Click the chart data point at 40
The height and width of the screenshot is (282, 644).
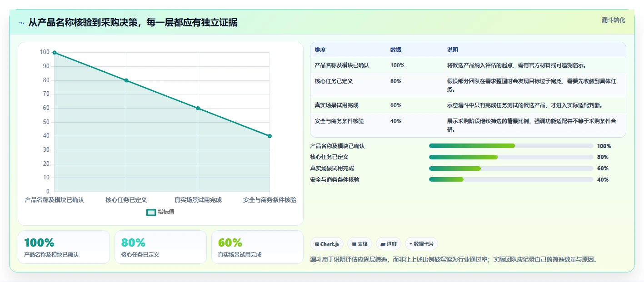(x=270, y=136)
